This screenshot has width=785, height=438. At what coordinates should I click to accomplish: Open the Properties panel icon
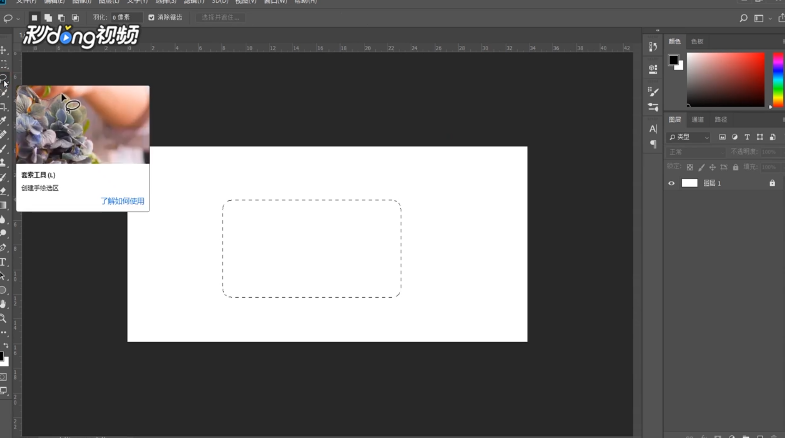click(x=653, y=69)
